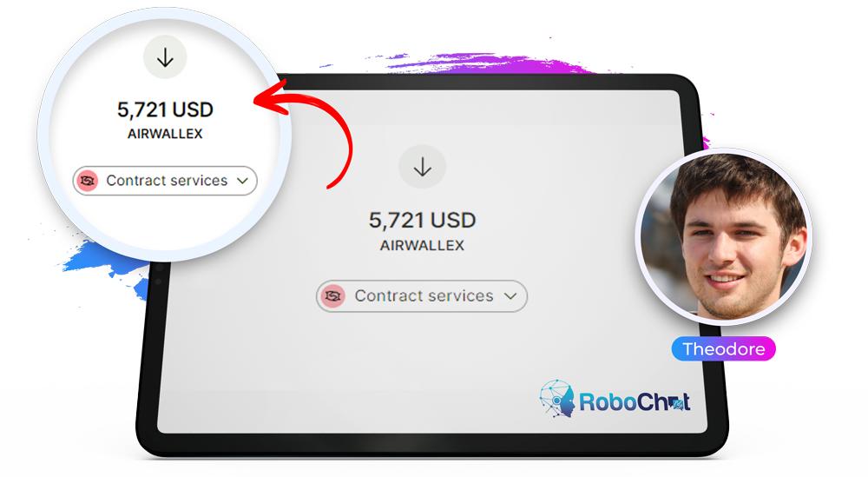Select the 5,721 USD amount in the magnified circle
Viewport: 868px width, 477px height.
click(x=165, y=109)
